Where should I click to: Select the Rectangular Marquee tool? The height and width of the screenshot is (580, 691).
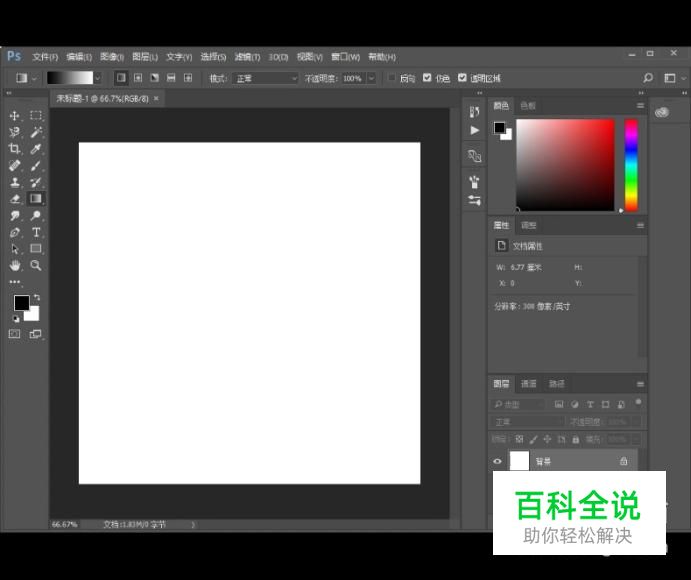pos(36,115)
